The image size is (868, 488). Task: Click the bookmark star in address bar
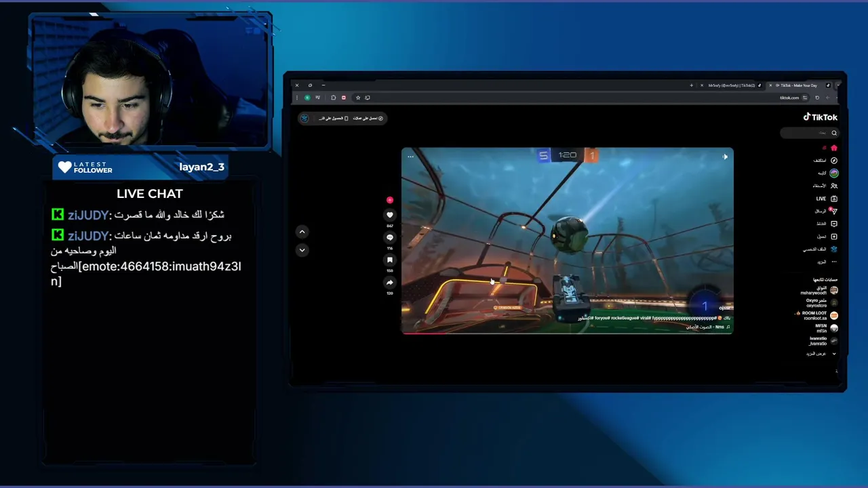pos(358,98)
